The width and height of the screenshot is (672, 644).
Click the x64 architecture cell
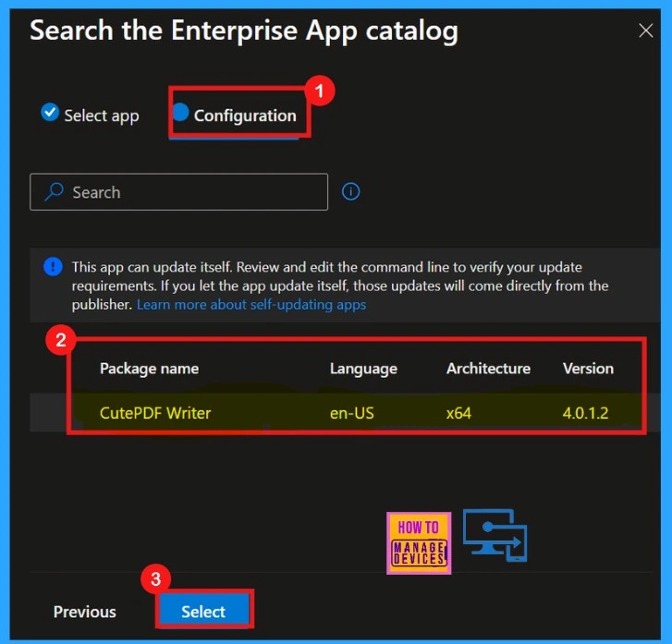pos(458,413)
